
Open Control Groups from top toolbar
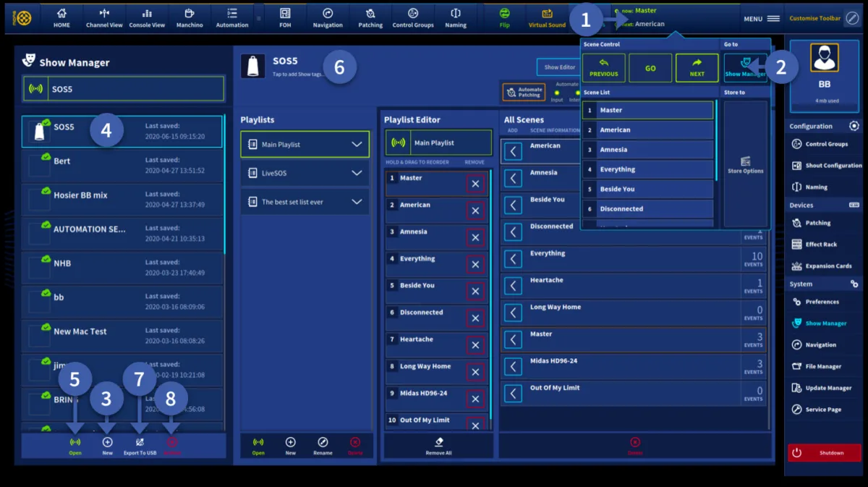pos(413,18)
